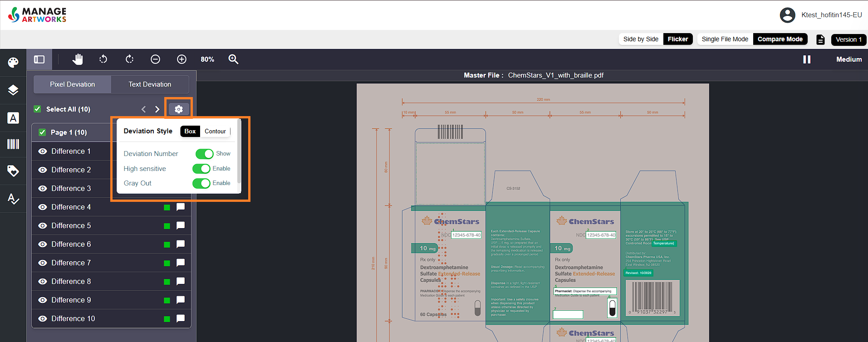Open comment for Difference 6
The image size is (868, 342).
click(181, 244)
